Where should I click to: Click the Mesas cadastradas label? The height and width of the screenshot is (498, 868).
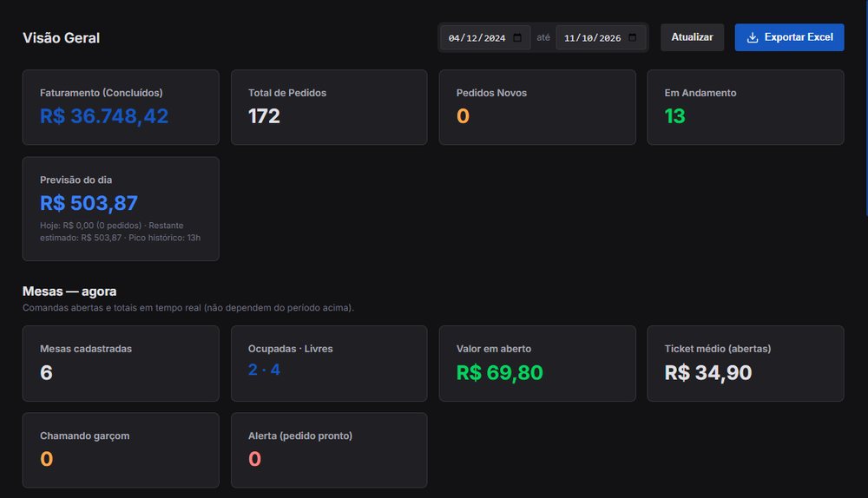coord(86,349)
